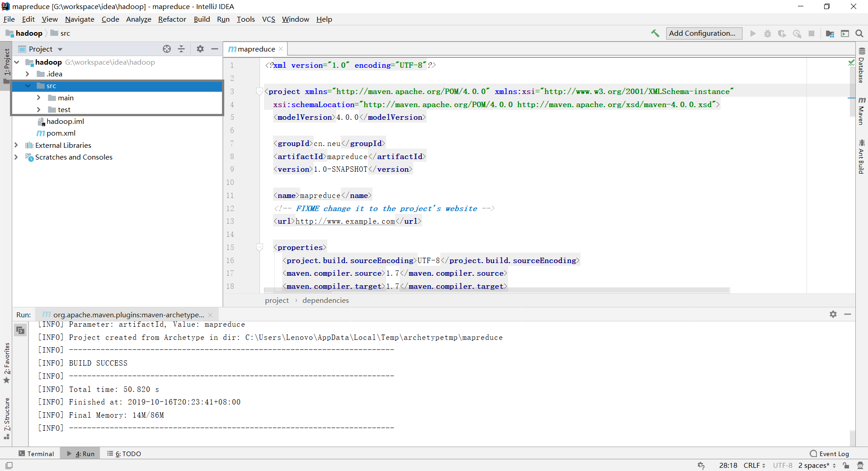The image size is (868, 471).
Task: Click the Build project hammer icon
Action: click(655, 33)
